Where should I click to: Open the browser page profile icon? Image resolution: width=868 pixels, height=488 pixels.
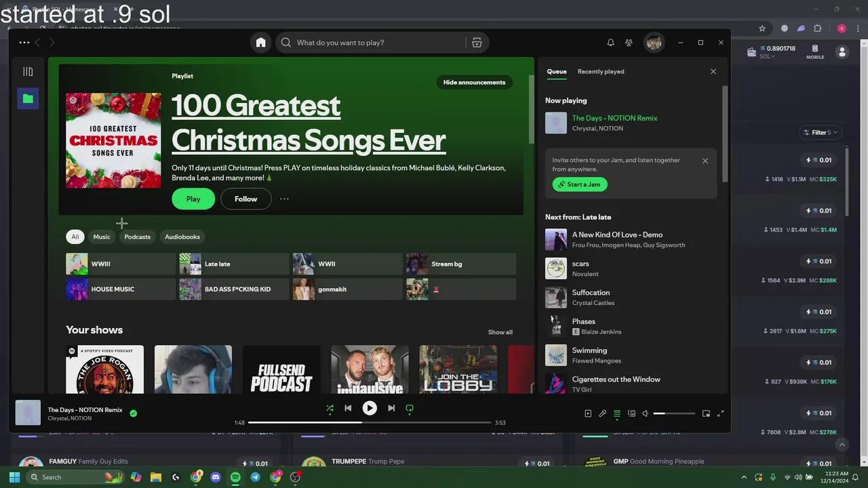click(842, 52)
